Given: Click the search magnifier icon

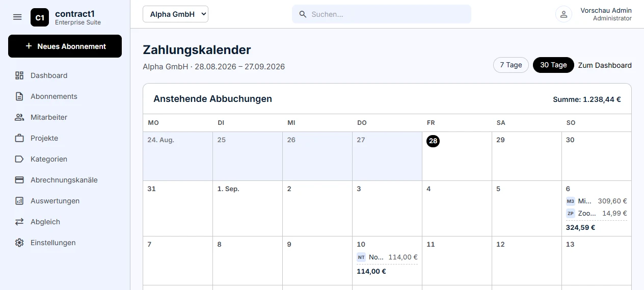Looking at the screenshot, I should (303, 14).
